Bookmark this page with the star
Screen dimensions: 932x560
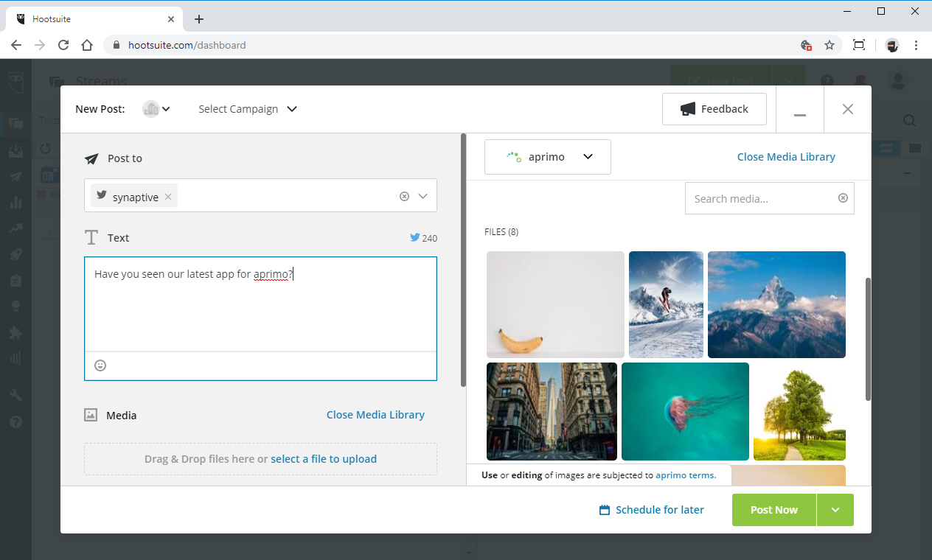[830, 45]
